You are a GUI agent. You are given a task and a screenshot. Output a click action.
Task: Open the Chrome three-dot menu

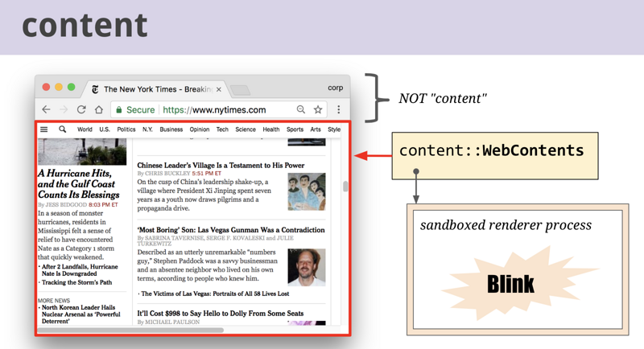pos(338,109)
